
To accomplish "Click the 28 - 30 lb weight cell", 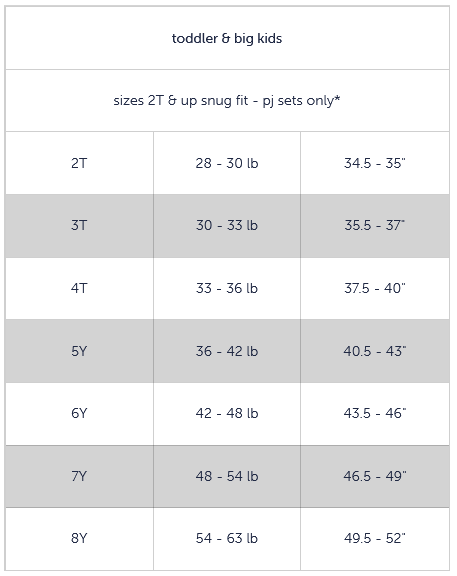I will pyautogui.click(x=227, y=163).
